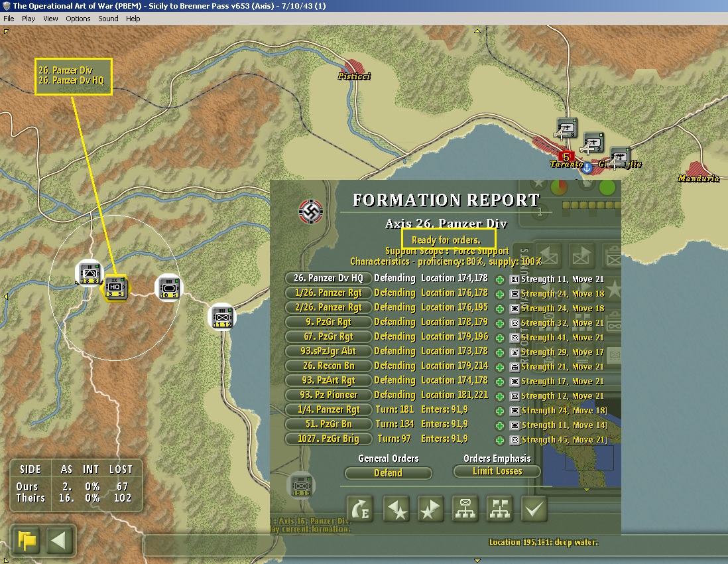Select the infantry counter on the coast road
The height and width of the screenshot is (564, 728).
coord(222,317)
